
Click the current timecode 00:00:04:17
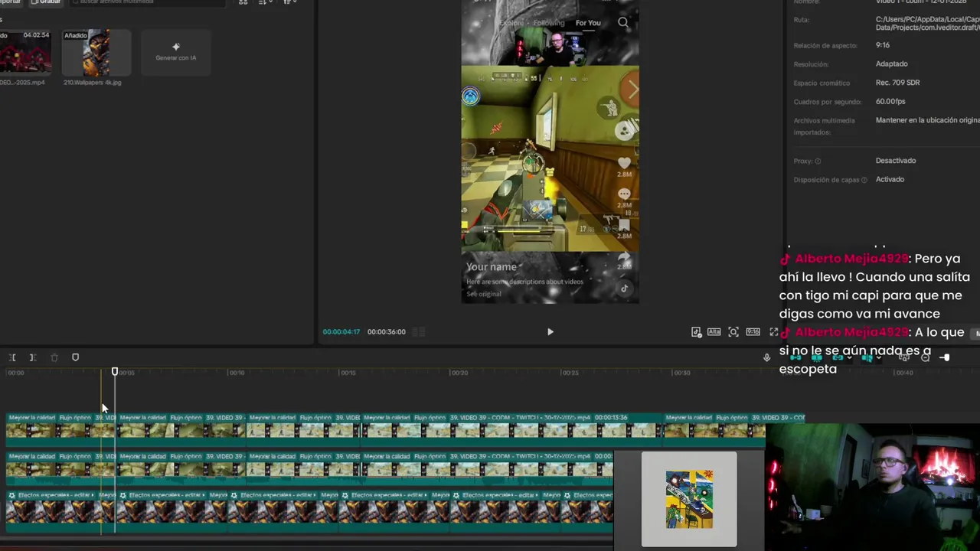(x=341, y=332)
